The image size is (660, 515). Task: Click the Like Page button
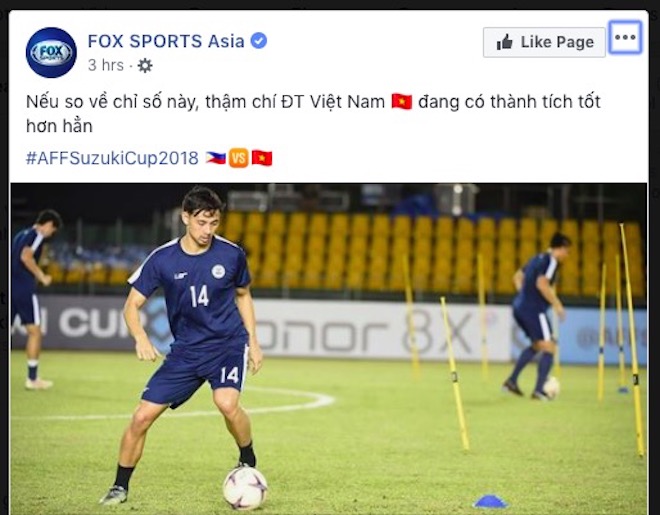click(544, 42)
